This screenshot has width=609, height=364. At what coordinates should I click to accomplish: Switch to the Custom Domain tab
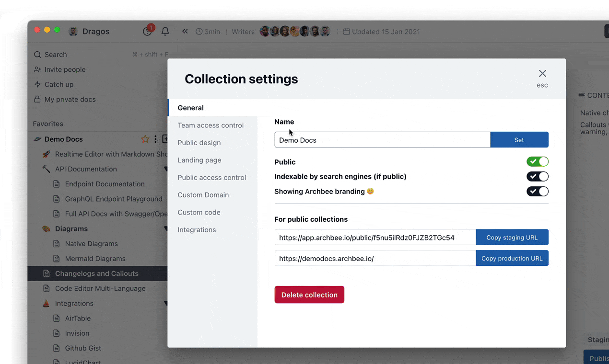203,195
